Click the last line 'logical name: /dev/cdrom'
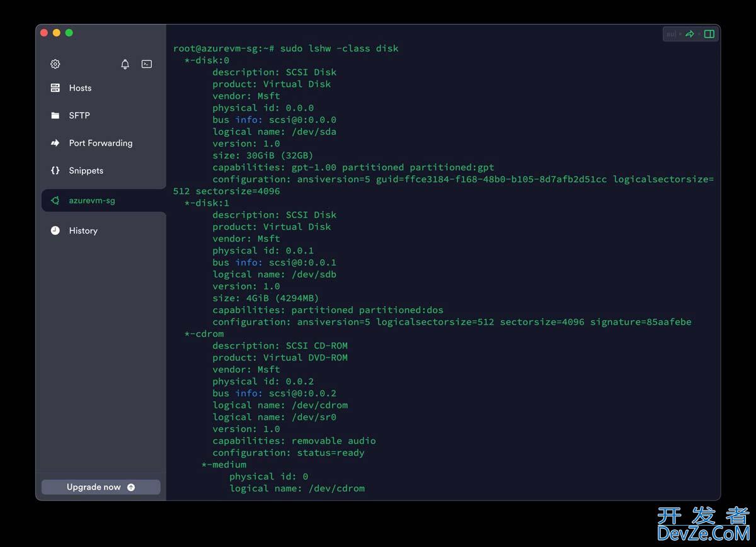Screen dimensions: 756x547 [x=297, y=488]
